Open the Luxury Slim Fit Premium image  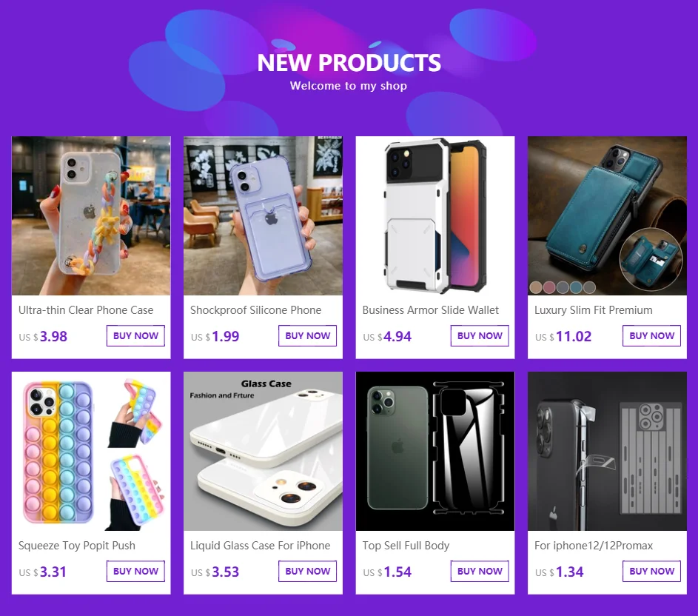click(x=607, y=215)
